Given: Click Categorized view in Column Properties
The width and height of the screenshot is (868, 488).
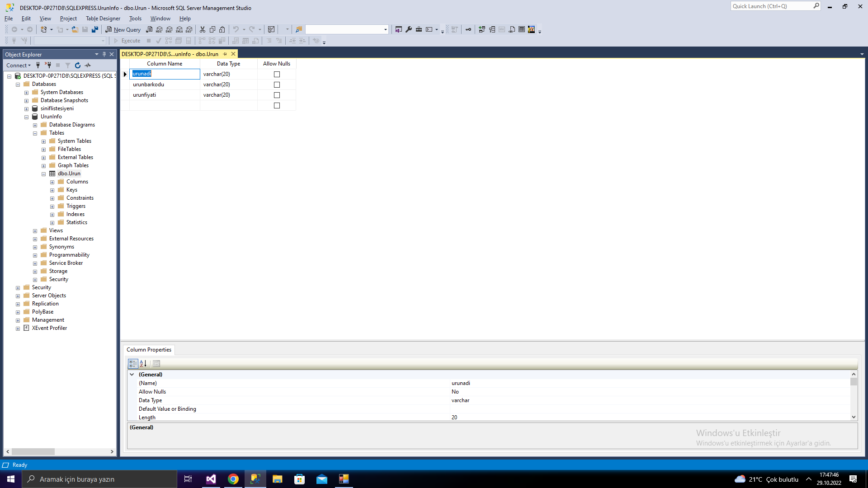Looking at the screenshot, I should (x=132, y=363).
